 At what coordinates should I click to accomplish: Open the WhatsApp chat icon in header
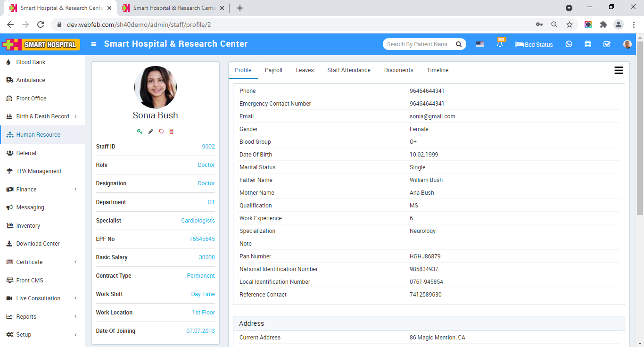pos(569,44)
